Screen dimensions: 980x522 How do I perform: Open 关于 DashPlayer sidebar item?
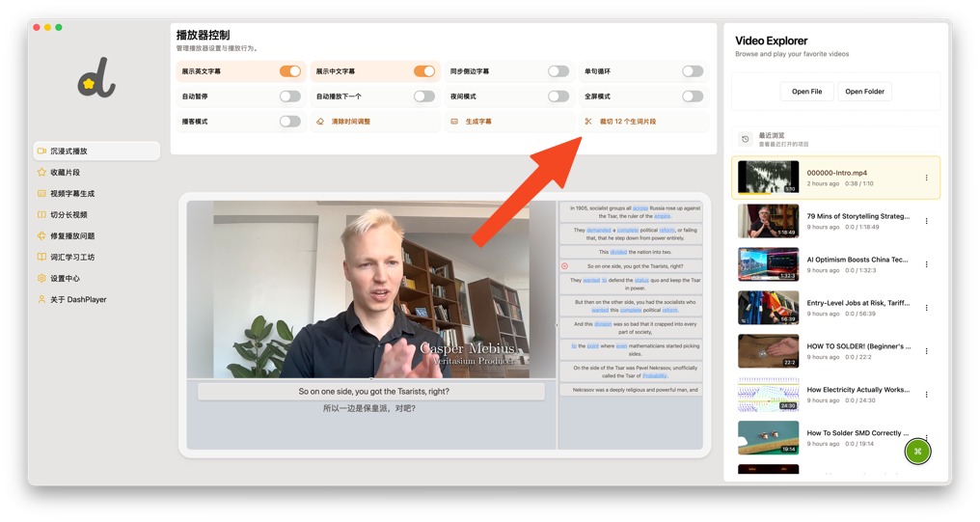(x=78, y=300)
